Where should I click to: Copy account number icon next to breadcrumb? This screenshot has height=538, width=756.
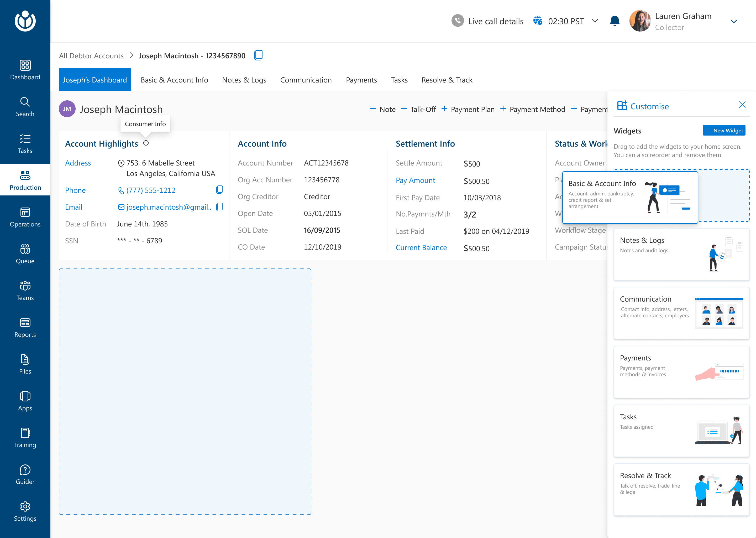[x=258, y=55]
